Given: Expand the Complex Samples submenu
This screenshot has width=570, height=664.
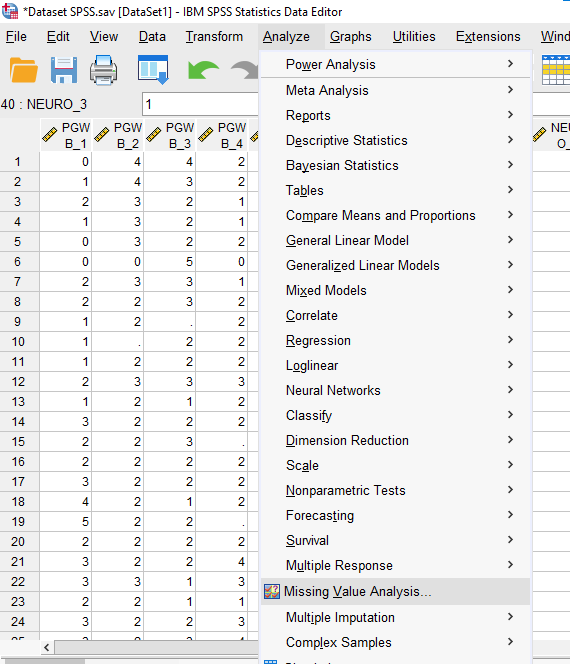Looking at the screenshot, I should coord(396,642).
